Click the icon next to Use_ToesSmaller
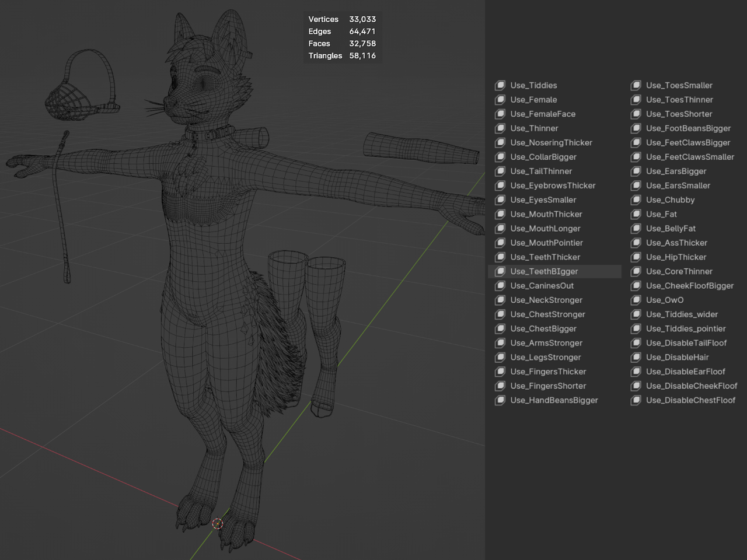The width and height of the screenshot is (747, 560). 636,86
